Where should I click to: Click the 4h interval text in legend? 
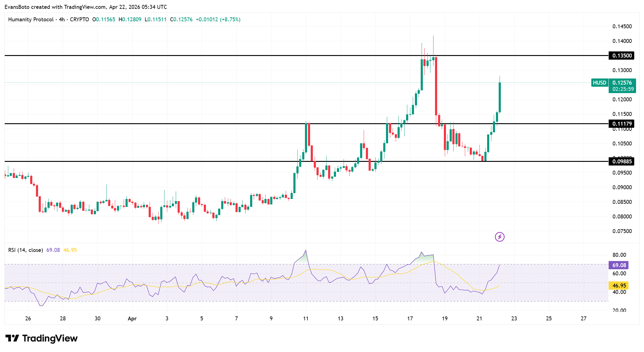click(62, 19)
